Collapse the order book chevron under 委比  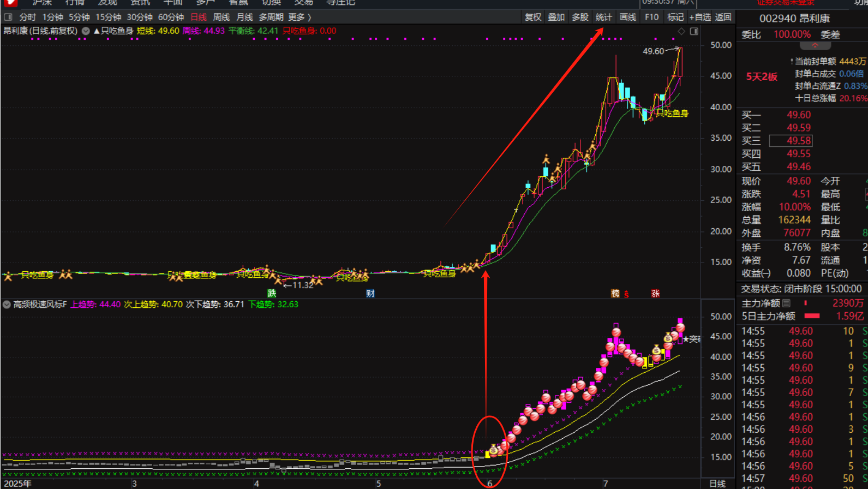coord(815,46)
